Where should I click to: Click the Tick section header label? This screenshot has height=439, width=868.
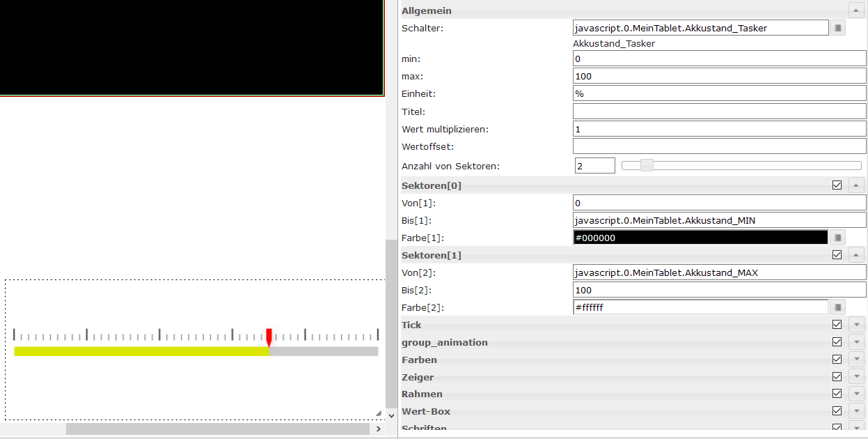411,325
